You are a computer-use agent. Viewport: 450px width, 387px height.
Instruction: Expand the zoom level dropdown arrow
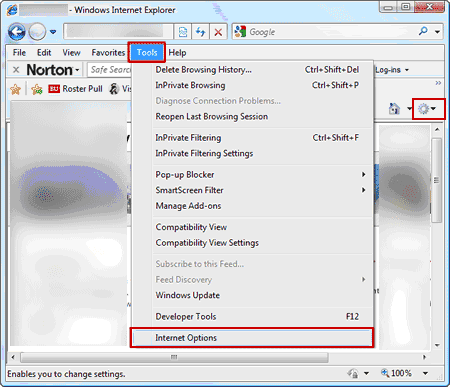[426, 373]
